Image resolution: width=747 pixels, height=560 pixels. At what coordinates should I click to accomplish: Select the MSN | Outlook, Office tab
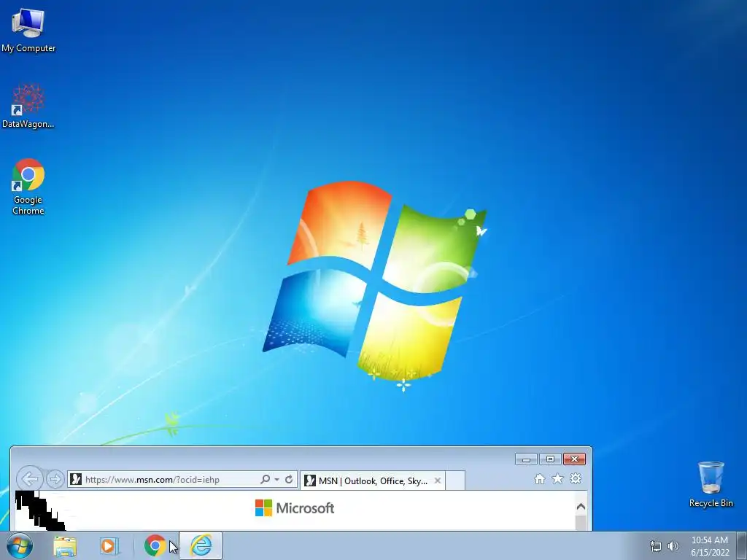click(x=373, y=481)
